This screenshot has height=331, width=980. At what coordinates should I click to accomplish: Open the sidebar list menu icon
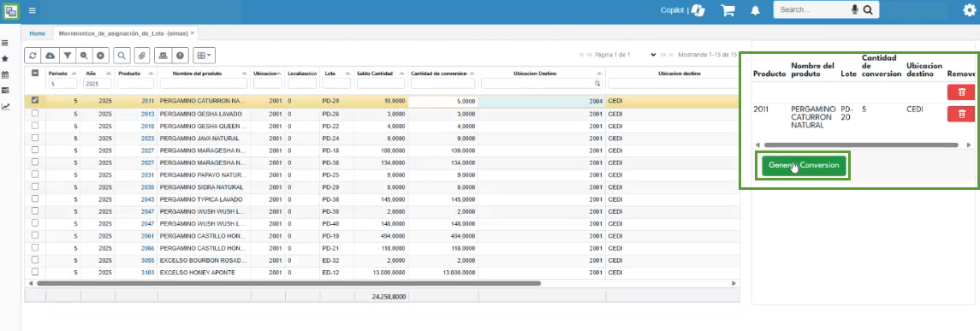click(x=5, y=43)
